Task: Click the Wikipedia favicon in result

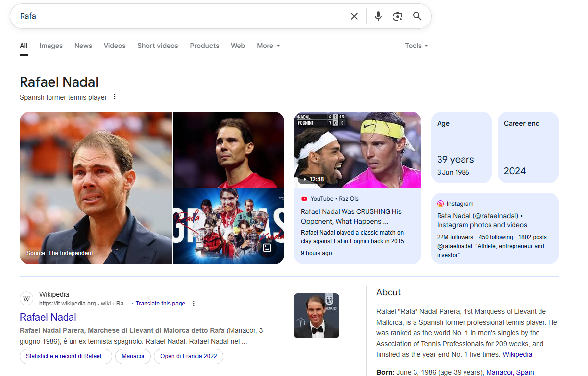Action: (26, 299)
